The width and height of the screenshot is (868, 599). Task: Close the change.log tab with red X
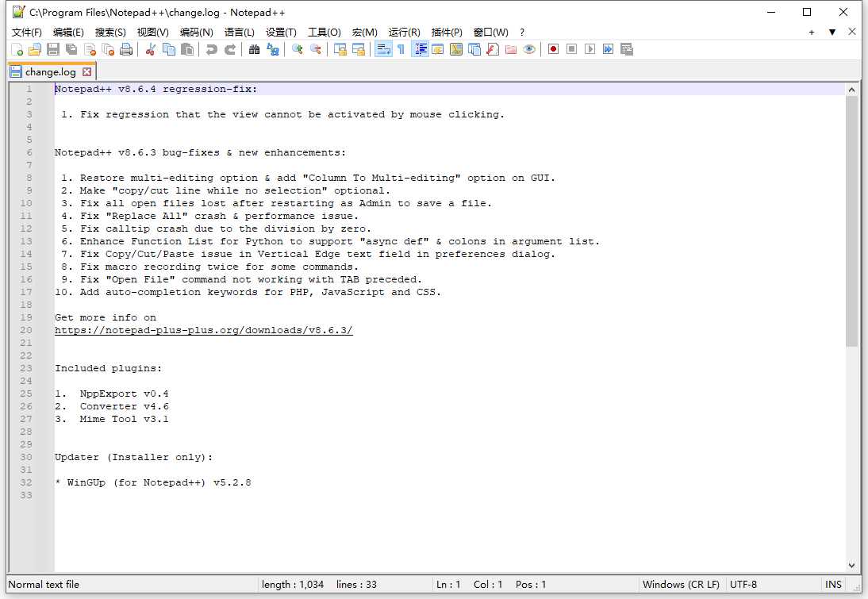pyautogui.click(x=87, y=71)
